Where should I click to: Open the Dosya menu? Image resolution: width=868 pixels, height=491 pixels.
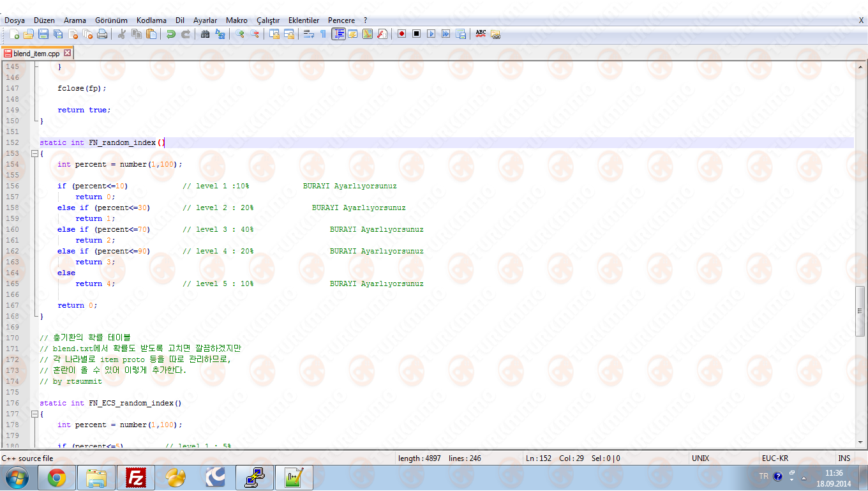pyautogui.click(x=15, y=20)
